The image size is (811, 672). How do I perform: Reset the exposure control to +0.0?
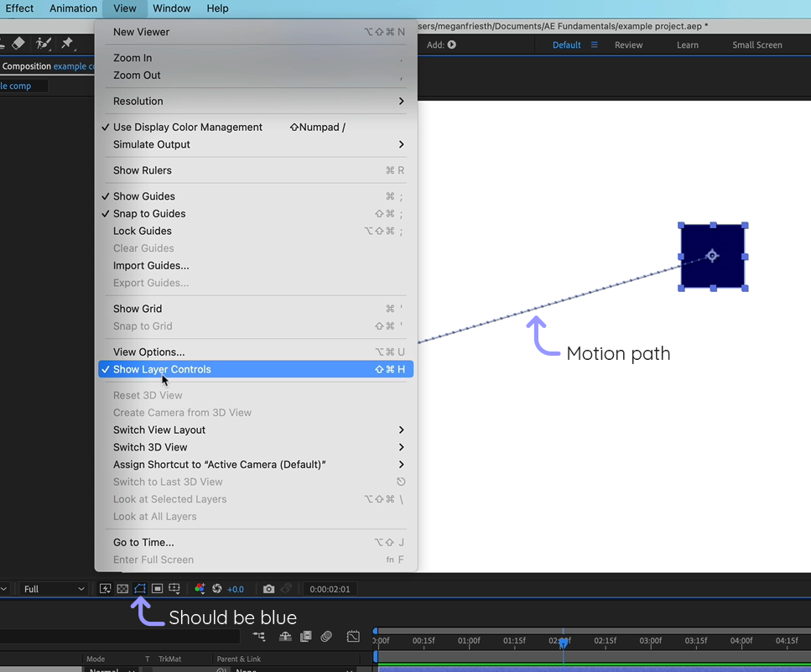pos(216,589)
